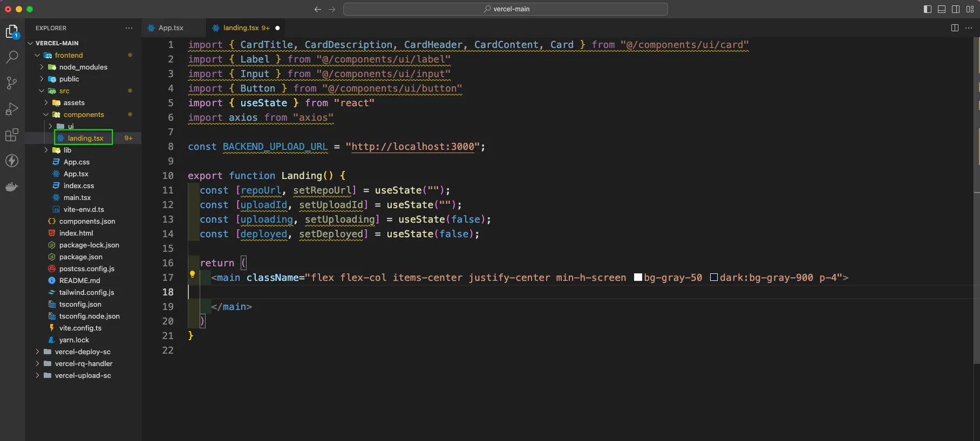Toggle the secondary side bar layout icon
Viewport: 980px width, 441px height.
pos(956,9)
